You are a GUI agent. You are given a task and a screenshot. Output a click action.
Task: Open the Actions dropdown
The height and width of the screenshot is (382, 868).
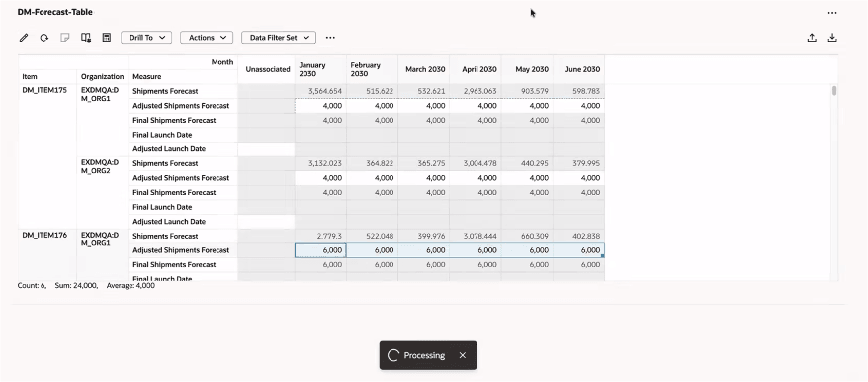207,38
